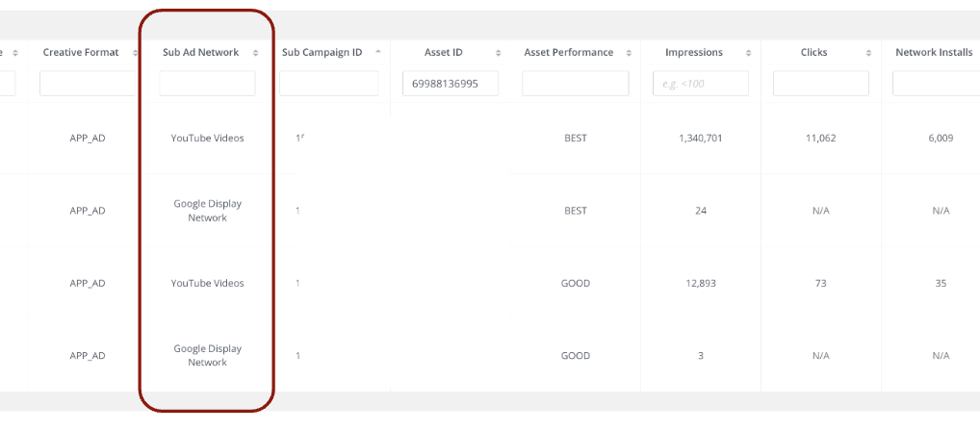Click Clicks N/A in the 3 impressions row
Screen dimensions: 980x431
(x=820, y=355)
